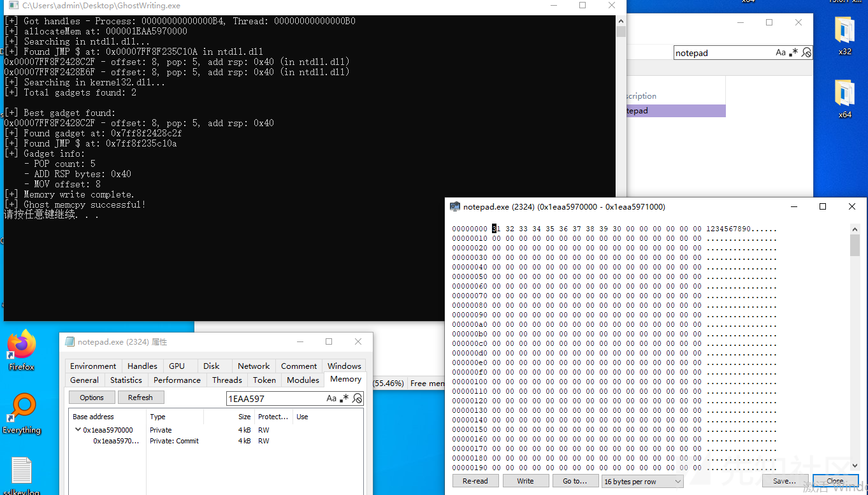
Task: Click hex byte 30 in first hex row
Action: [x=617, y=229]
